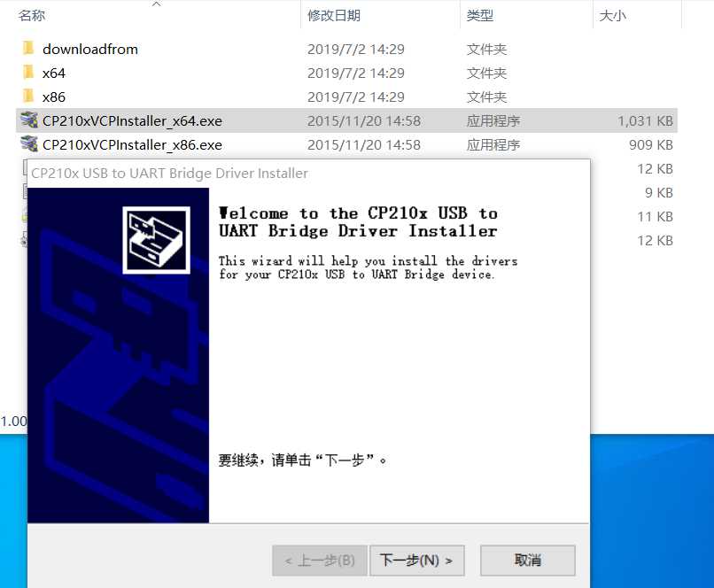This screenshot has height=588, width=714.
Task: Click the 要继续，请单击"下一步" instruction text
Action: (x=302, y=460)
